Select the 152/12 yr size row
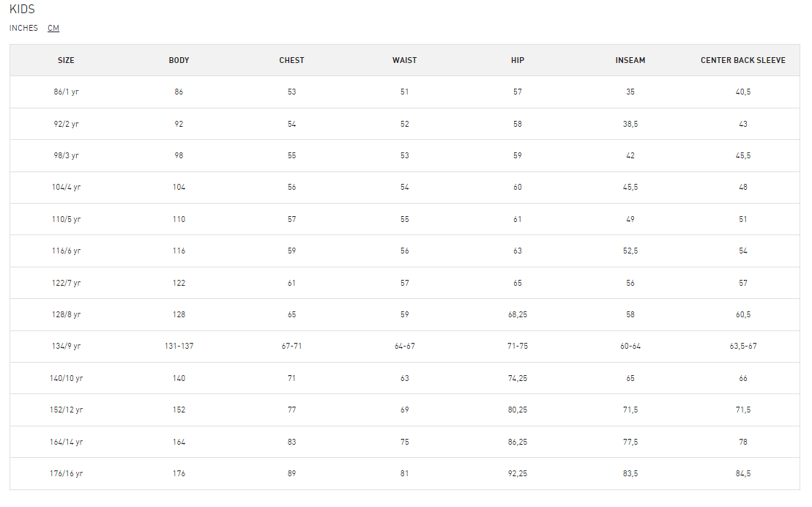812x507 pixels. point(405,410)
